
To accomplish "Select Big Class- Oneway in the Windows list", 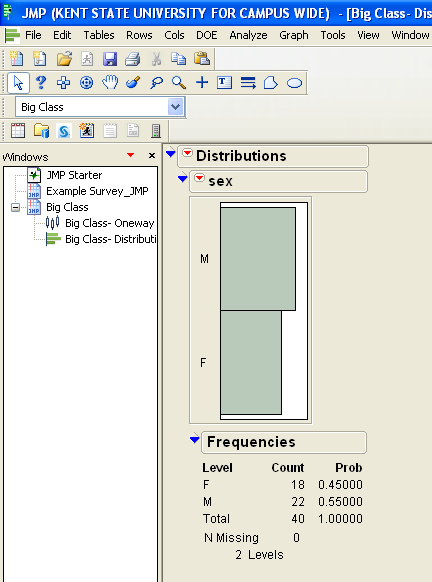I will (x=109, y=223).
